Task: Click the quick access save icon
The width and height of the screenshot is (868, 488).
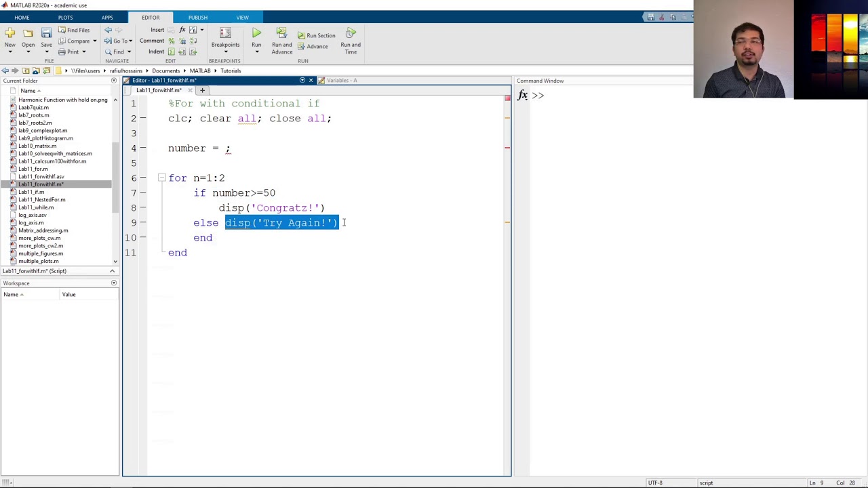Action: click(x=650, y=17)
